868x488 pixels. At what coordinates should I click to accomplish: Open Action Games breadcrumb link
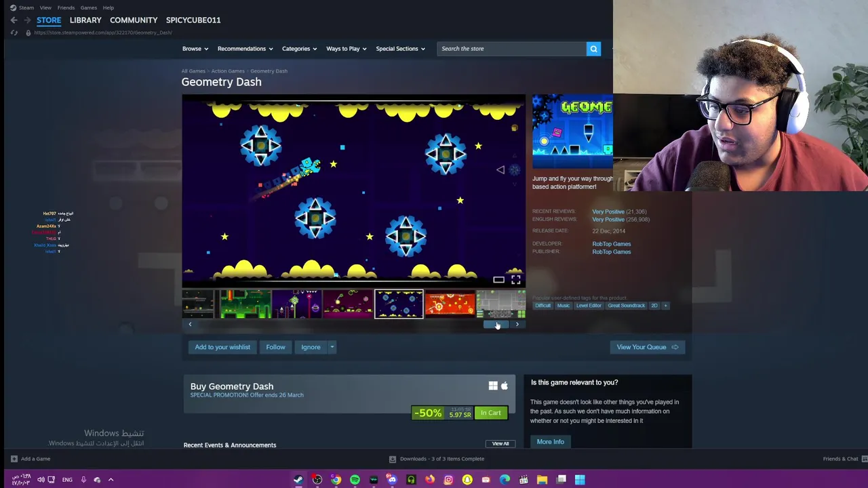[x=228, y=71]
